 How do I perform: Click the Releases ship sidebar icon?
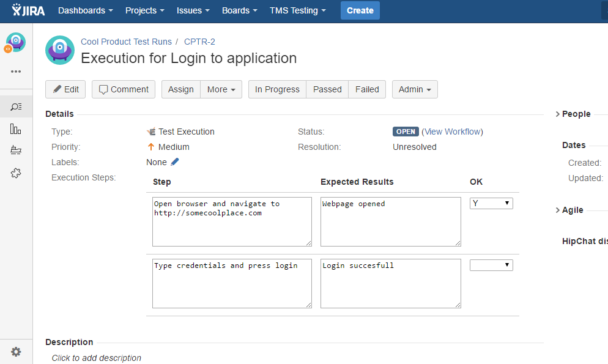point(16,149)
